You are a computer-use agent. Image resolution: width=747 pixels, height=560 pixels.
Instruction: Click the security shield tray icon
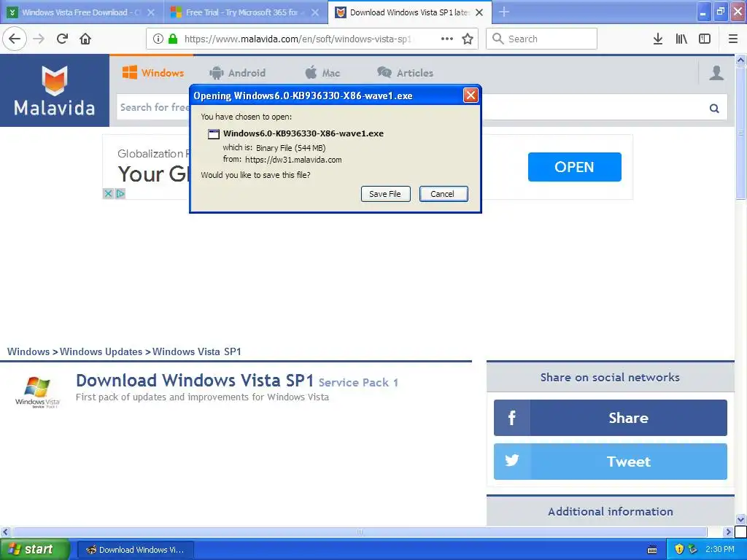point(679,549)
